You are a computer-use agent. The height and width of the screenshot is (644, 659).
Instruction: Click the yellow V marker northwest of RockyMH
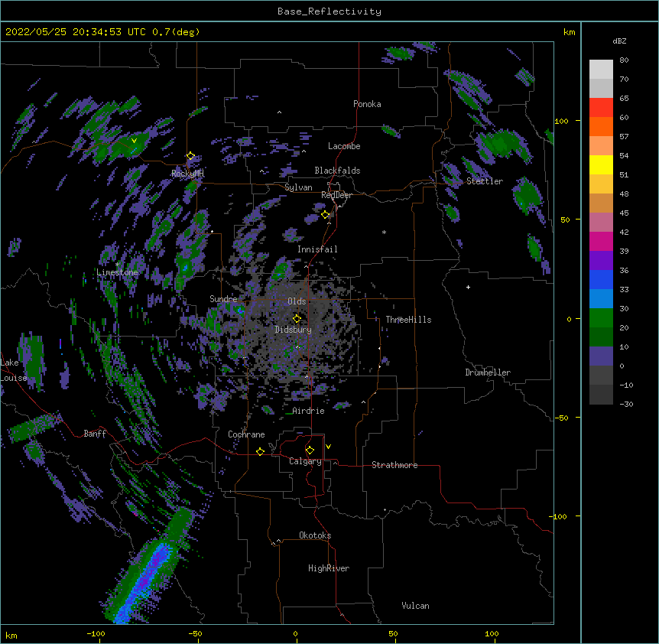134,141
